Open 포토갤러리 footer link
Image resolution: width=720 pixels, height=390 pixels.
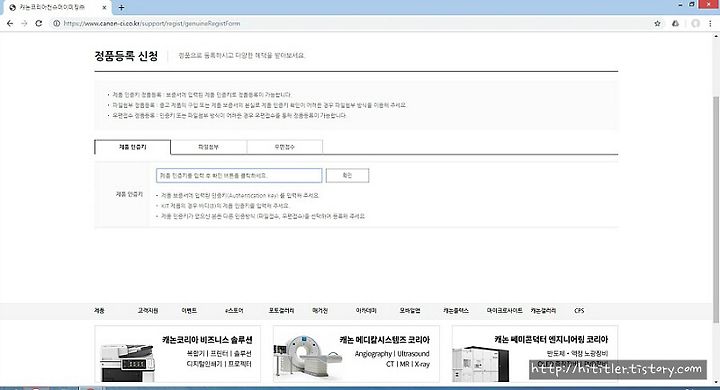pos(281,311)
